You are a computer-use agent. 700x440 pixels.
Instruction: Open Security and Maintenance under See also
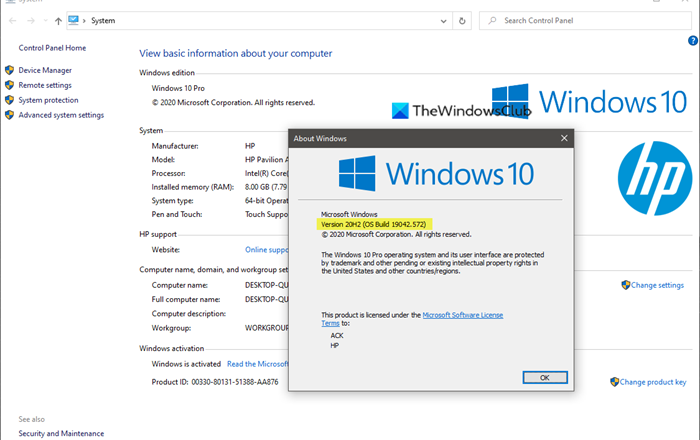[x=61, y=433]
